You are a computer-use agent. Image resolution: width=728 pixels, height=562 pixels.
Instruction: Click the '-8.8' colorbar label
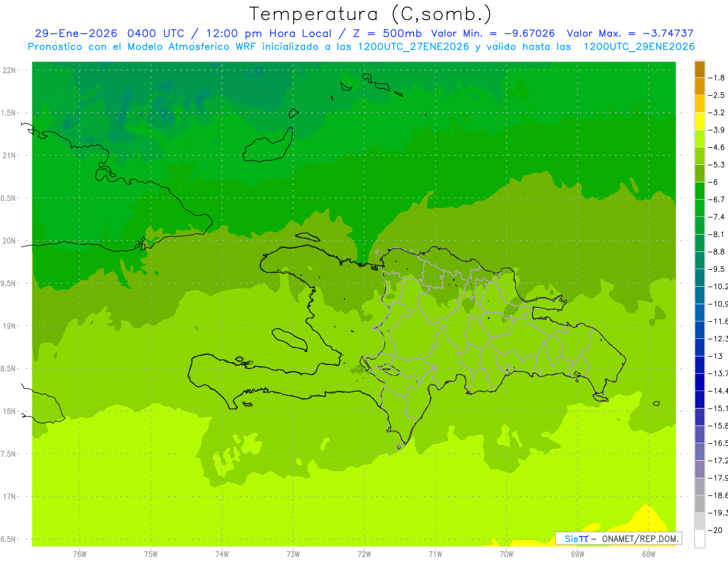(716, 252)
